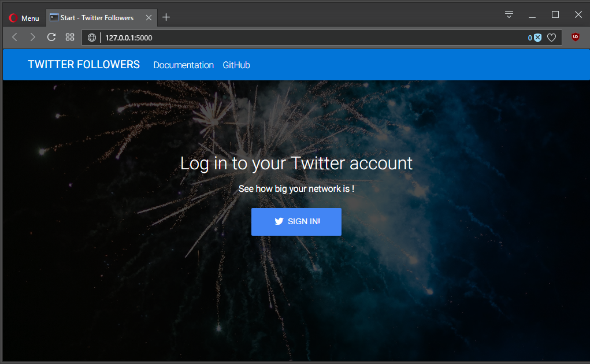590x364 pixels.
Task: Reload the current page
Action: pyautogui.click(x=51, y=37)
